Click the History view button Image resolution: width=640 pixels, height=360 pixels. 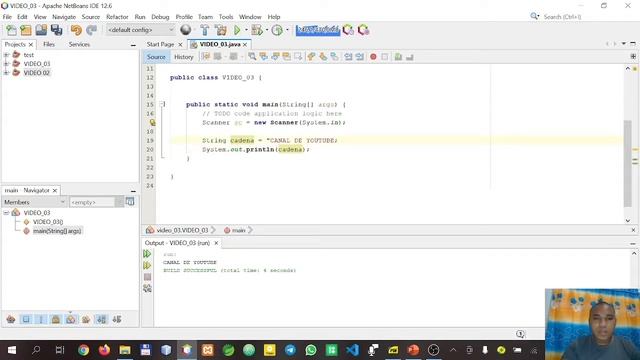184,57
